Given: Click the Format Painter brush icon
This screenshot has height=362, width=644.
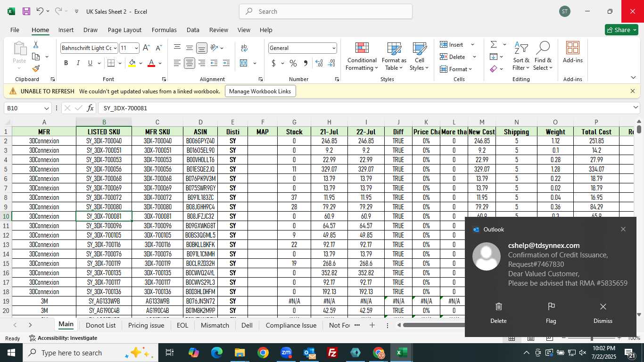Looking at the screenshot, I should click(36, 69).
